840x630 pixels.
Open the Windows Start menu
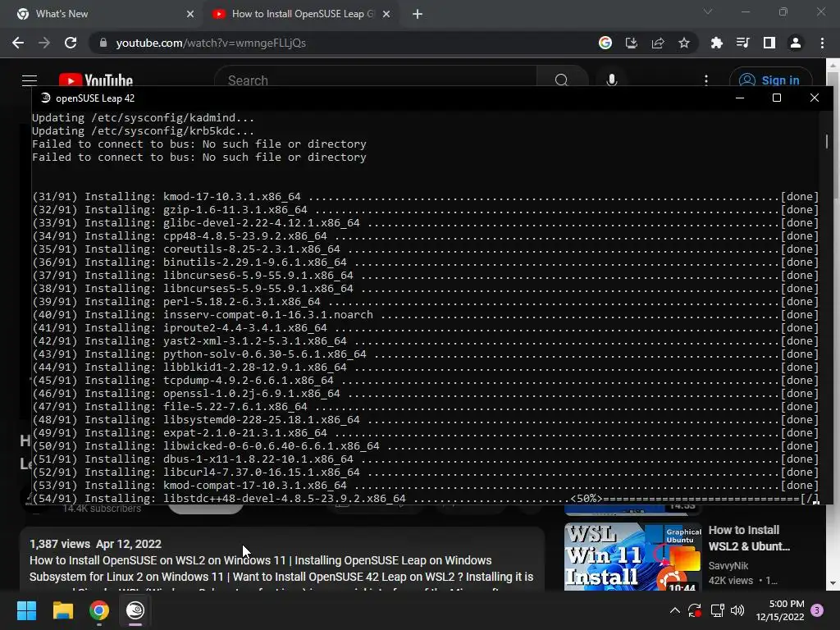tap(26, 610)
